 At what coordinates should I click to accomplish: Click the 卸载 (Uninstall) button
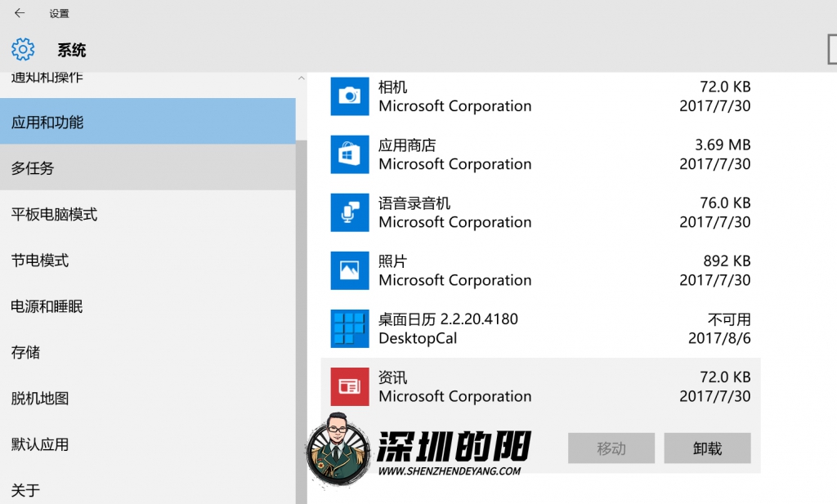pyautogui.click(x=707, y=448)
